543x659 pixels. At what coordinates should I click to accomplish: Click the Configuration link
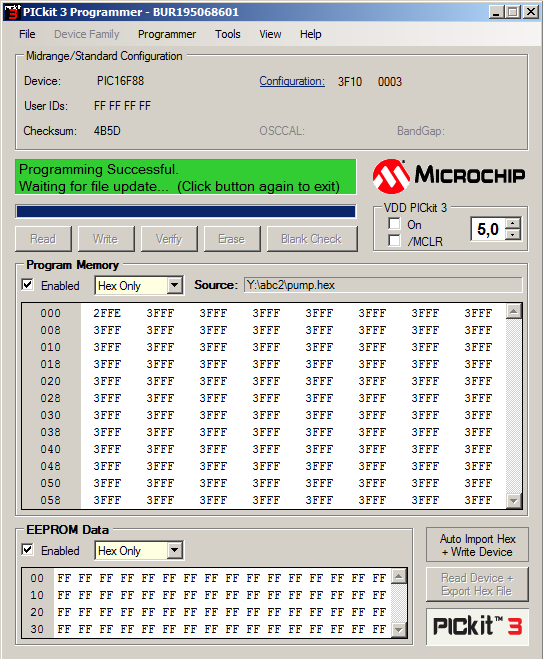coord(292,81)
